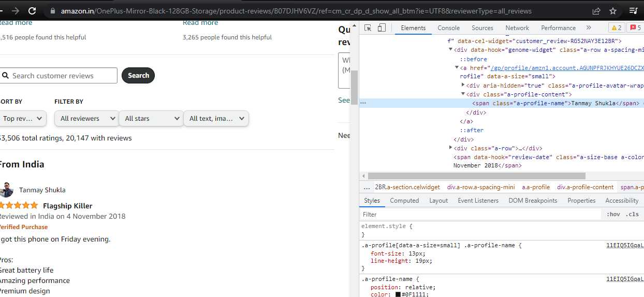Click the browser address bar URL
Image resolution: width=644 pixels, height=297 pixels.
296,11
